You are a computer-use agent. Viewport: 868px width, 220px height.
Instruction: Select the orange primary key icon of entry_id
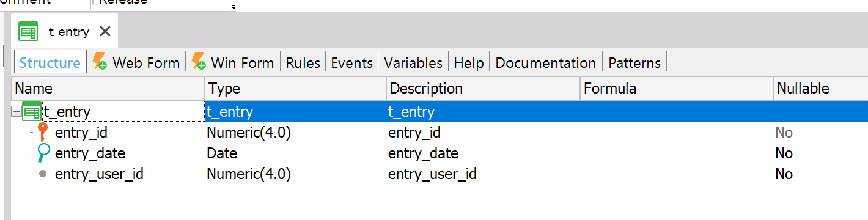click(42, 133)
